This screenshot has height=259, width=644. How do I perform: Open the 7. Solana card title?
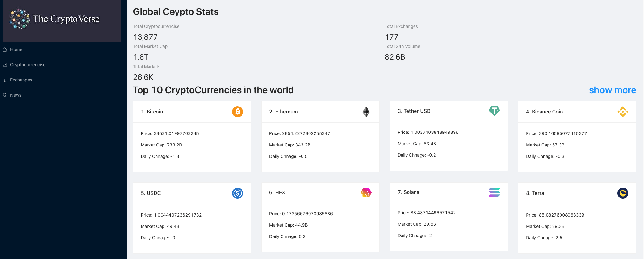pyautogui.click(x=408, y=192)
